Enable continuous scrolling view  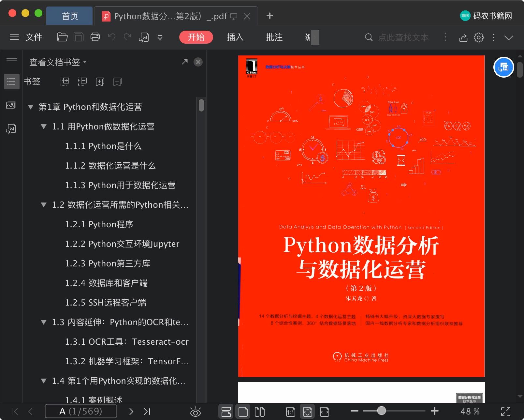point(226,412)
